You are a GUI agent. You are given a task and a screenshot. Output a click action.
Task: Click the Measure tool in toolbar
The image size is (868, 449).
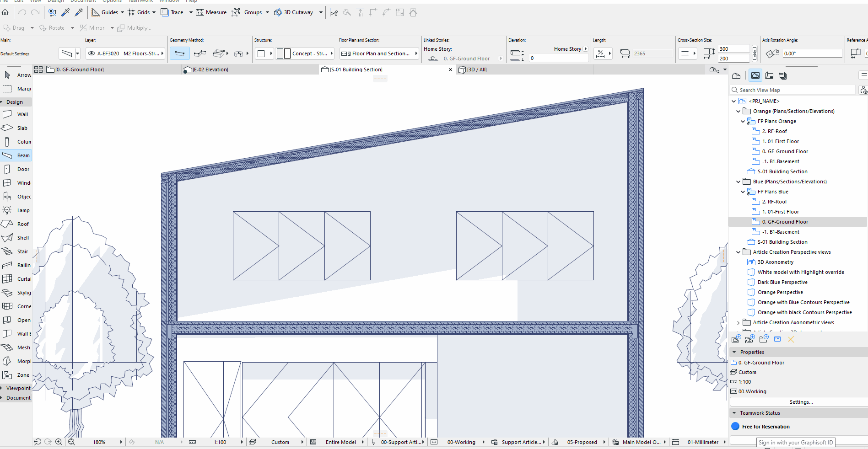point(211,12)
